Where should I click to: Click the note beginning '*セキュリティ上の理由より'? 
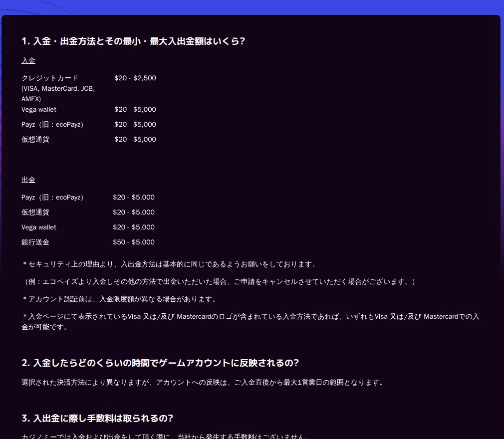[170, 264]
